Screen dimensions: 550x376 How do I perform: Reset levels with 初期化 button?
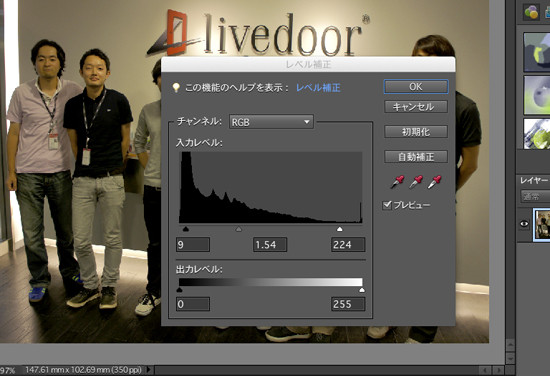[x=416, y=132]
